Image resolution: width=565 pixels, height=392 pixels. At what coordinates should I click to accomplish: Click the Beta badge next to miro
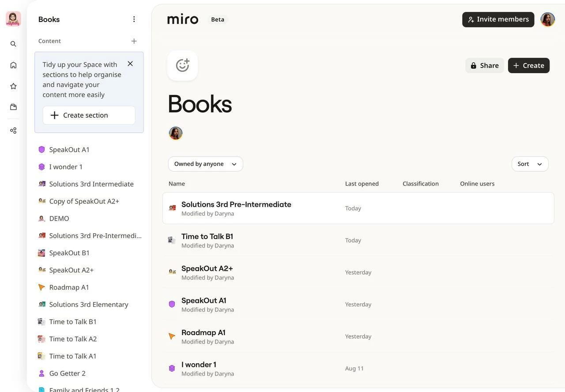pyautogui.click(x=218, y=19)
